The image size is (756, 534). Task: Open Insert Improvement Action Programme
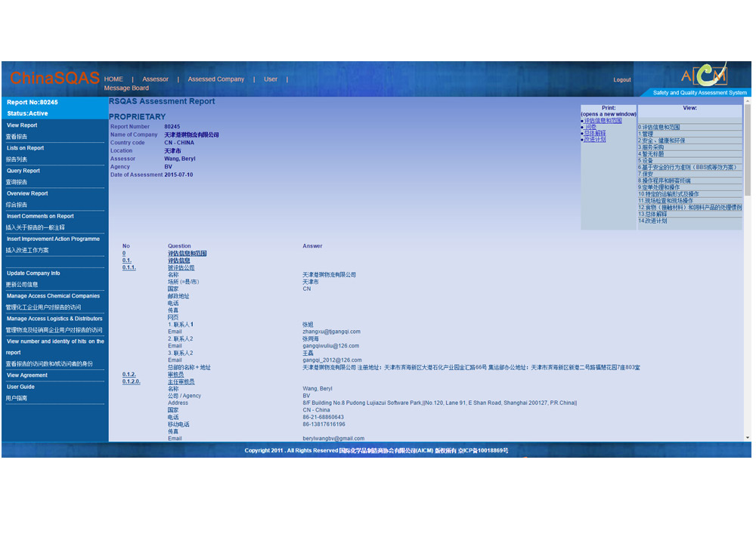point(53,239)
